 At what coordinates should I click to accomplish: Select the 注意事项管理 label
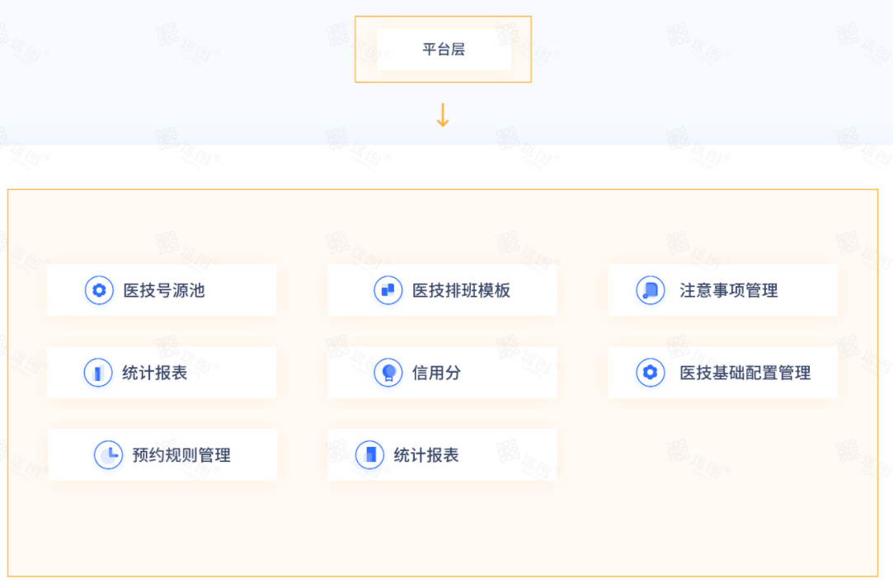tap(728, 290)
